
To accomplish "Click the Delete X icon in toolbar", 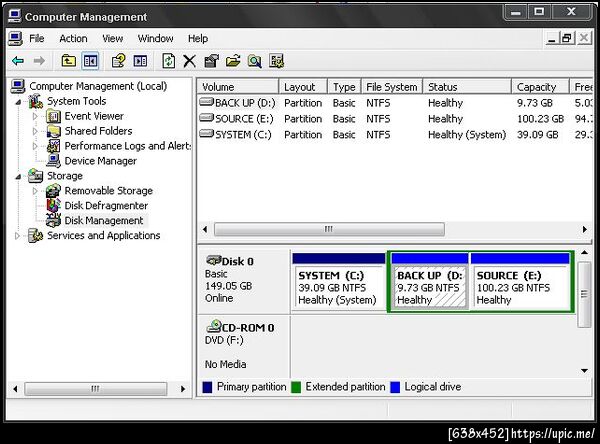I will [x=189, y=61].
